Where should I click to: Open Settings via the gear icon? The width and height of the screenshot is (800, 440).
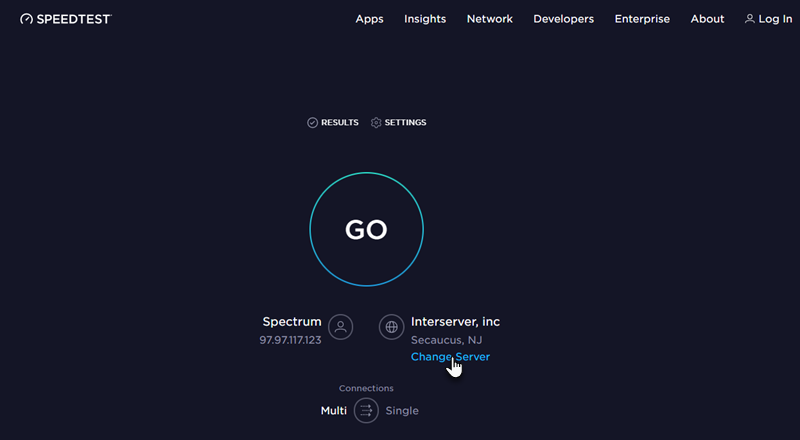pyautogui.click(x=376, y=122)
